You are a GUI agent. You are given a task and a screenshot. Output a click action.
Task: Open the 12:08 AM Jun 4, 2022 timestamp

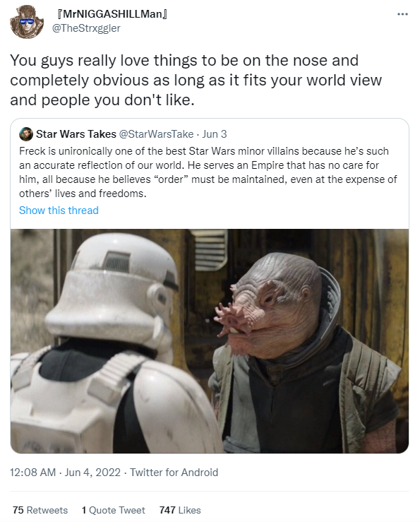(x=65, y=473)
